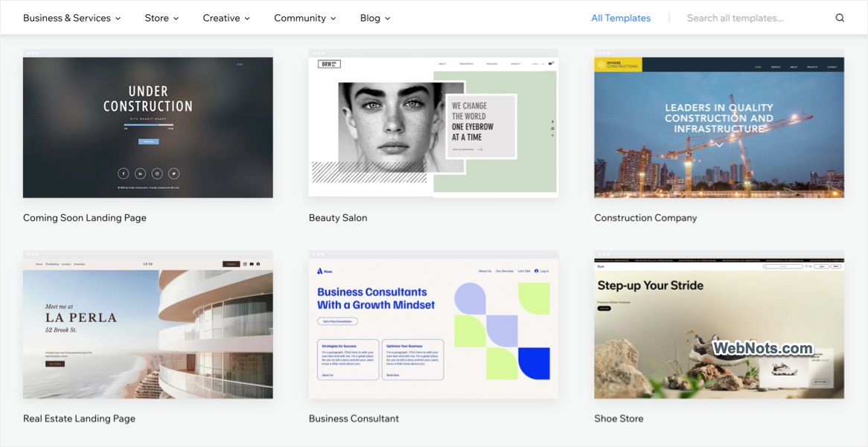The height and width of the screenshot is (447, 868).
Task: Expand the Store menu chevron
Action: [176, 19]
